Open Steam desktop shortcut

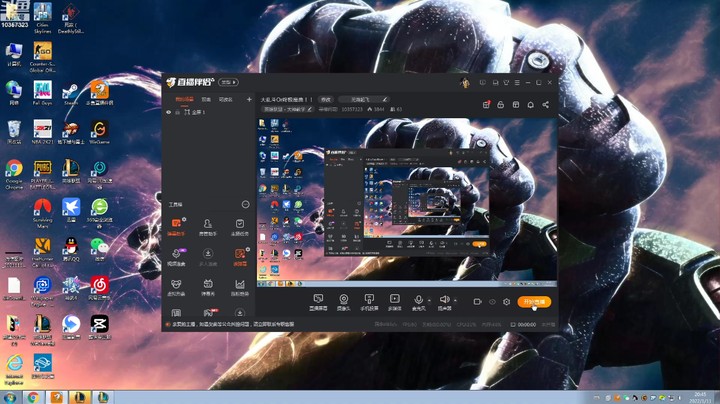click(71, 94)
